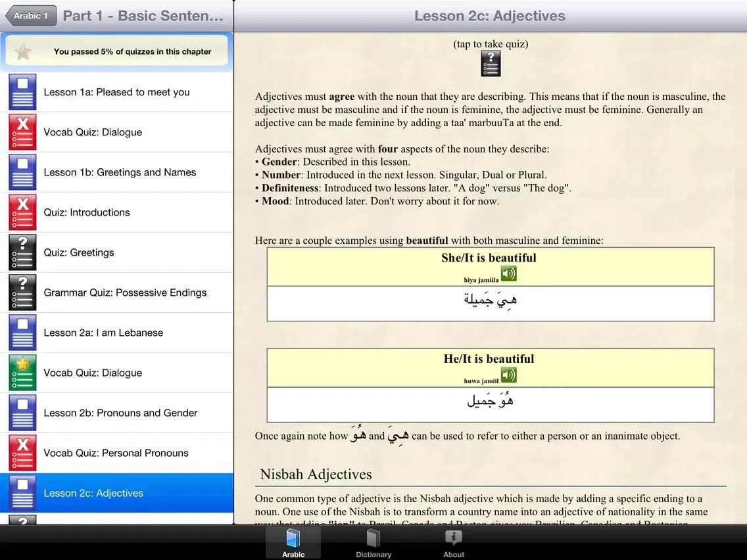Tap the 'hiya jamiila' transliteration
This screenshot has width=747, height=560.
click(x=481, y=280)
